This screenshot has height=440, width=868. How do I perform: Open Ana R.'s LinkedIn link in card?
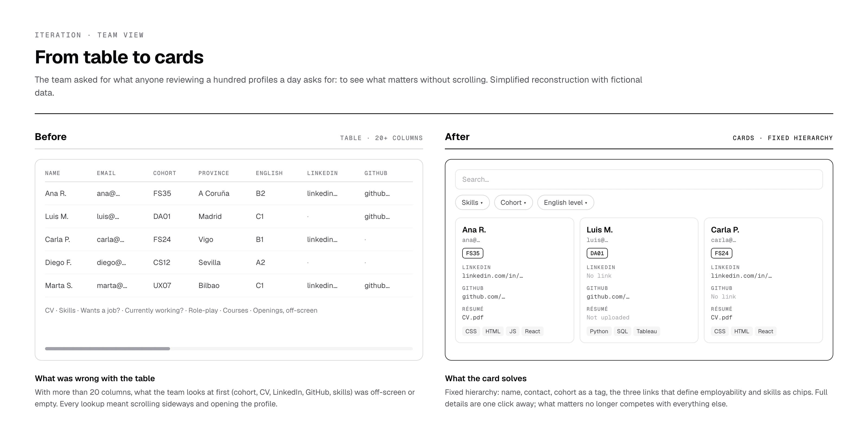493,276
